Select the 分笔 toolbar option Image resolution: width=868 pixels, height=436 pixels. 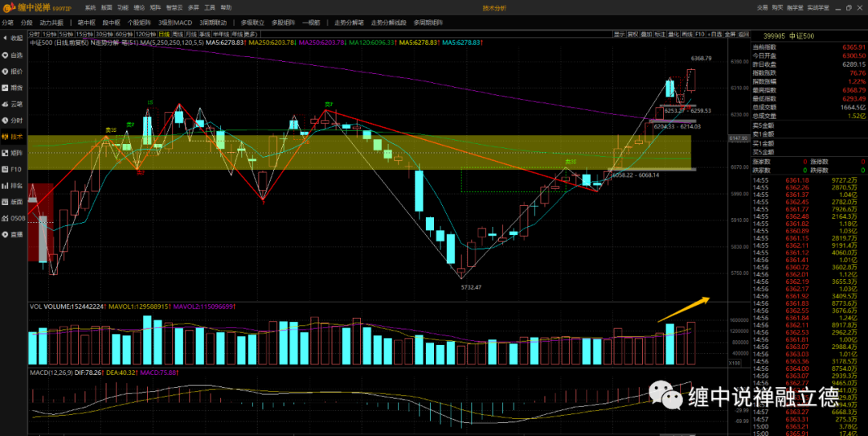(7, 23)
